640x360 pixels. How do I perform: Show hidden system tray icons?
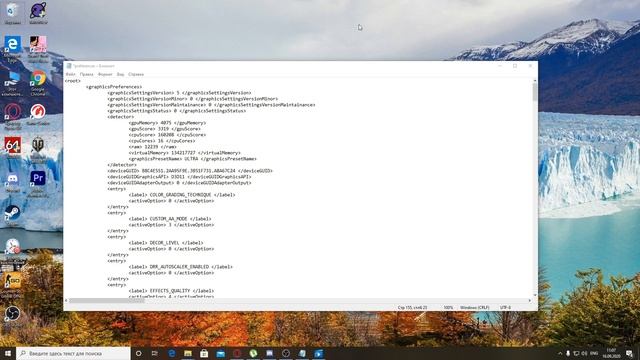pos(560,353)
